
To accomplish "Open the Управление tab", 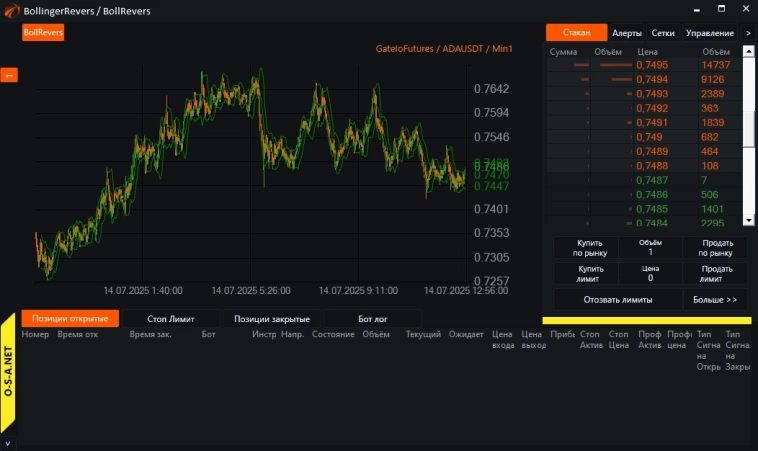I will coord(709,33).
